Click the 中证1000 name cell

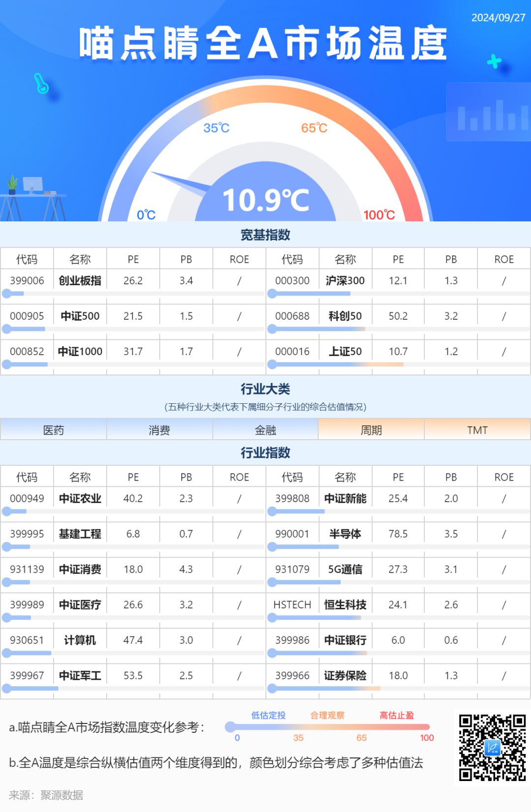click(x=80, y=351)
